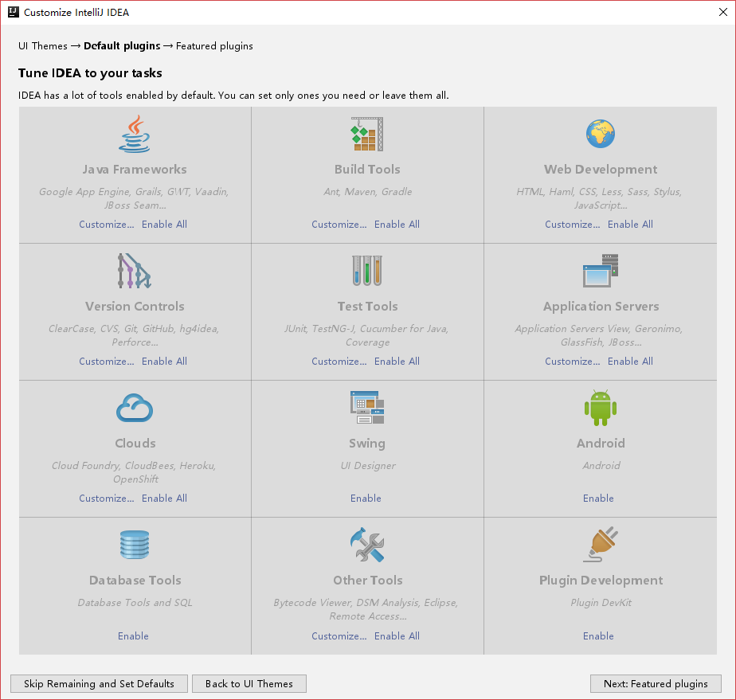Click the Clouds cloud icon
736x700 pixels.
[x=135, y=408]
